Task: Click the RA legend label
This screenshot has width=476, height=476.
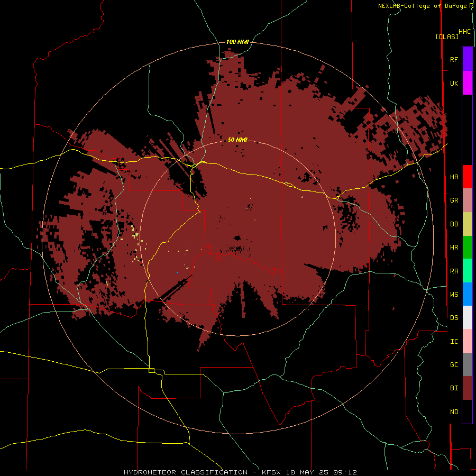Action: [x=454, y=271]
